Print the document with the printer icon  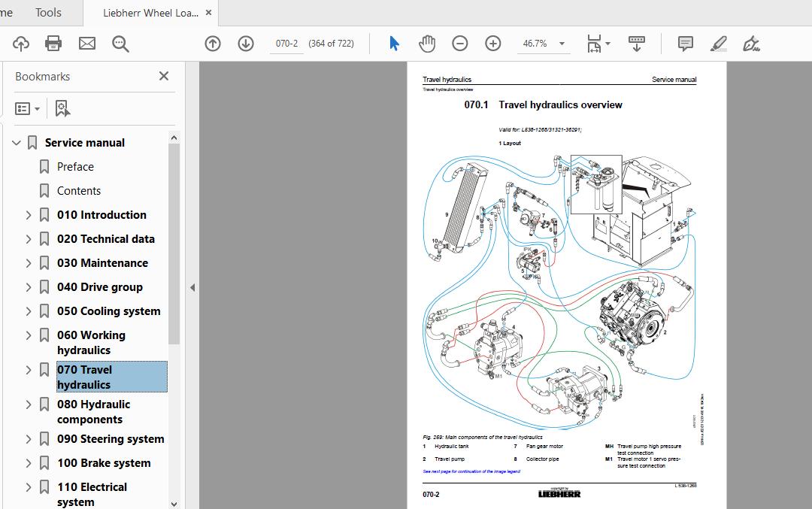coord(53,44)
